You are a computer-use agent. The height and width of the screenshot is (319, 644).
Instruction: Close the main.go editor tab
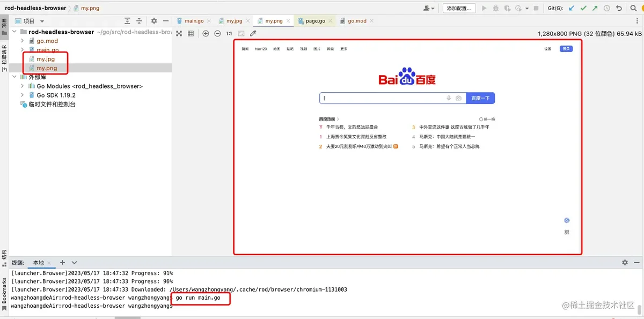(209, 21)
